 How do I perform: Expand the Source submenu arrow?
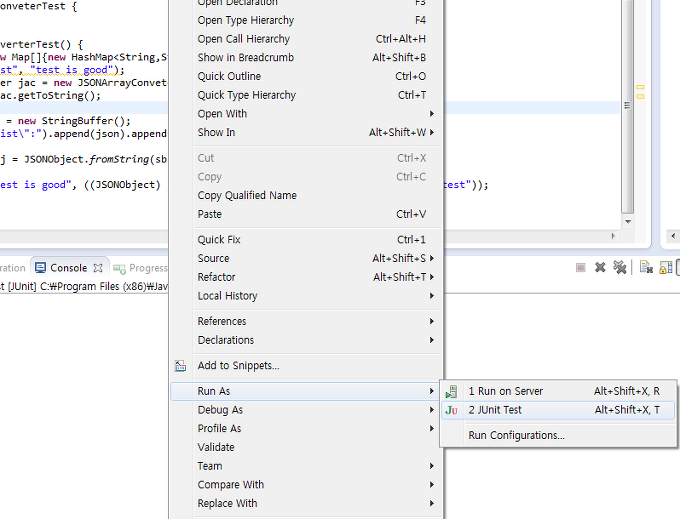[432, 258]
